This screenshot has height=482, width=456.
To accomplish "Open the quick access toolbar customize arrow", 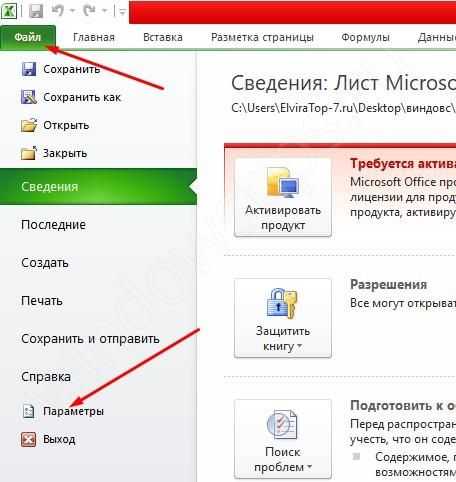I will click(x=122, y=12).
